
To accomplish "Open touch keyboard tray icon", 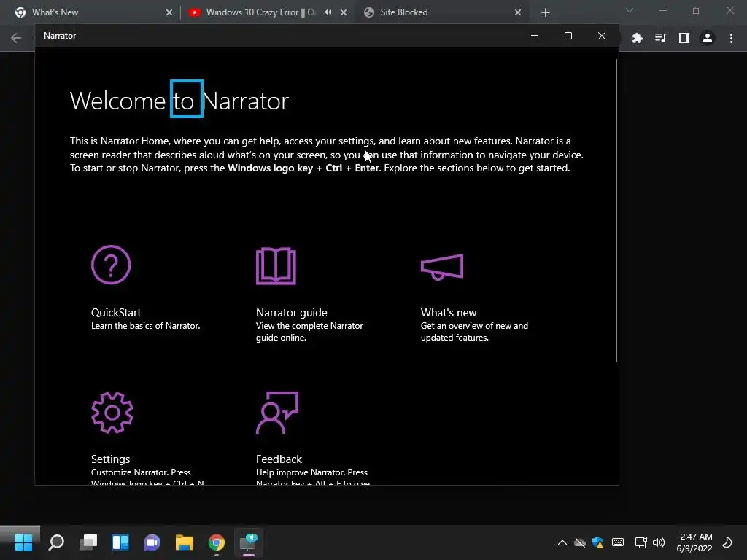I will click(x=618, y=542).
